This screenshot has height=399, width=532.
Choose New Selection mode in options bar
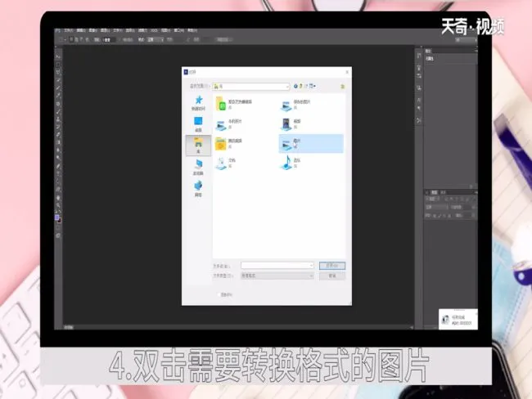pyautogui.click(x=71, y=40)
